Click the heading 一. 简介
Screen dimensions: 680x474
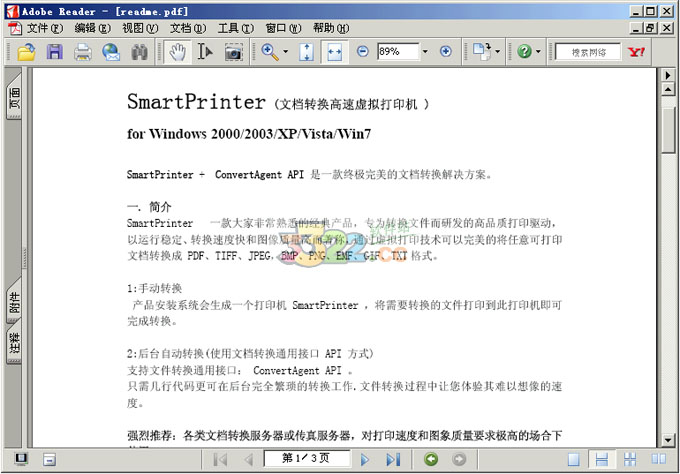[149, 207]
